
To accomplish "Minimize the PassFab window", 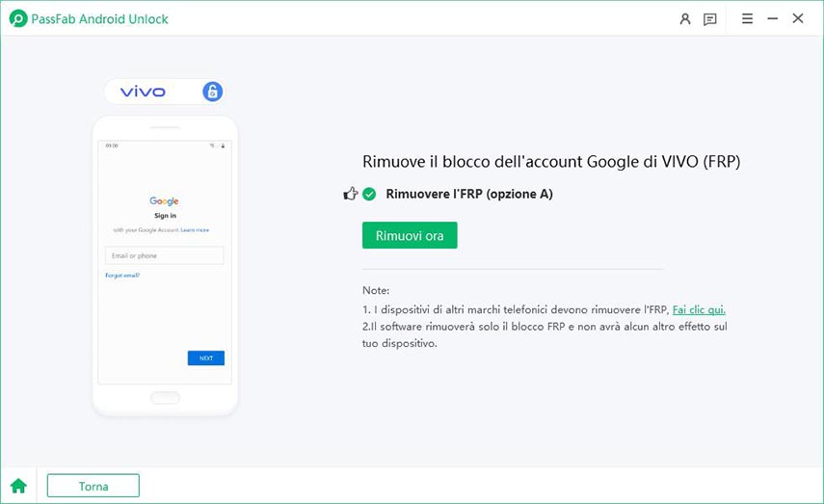I will point(773,18).
